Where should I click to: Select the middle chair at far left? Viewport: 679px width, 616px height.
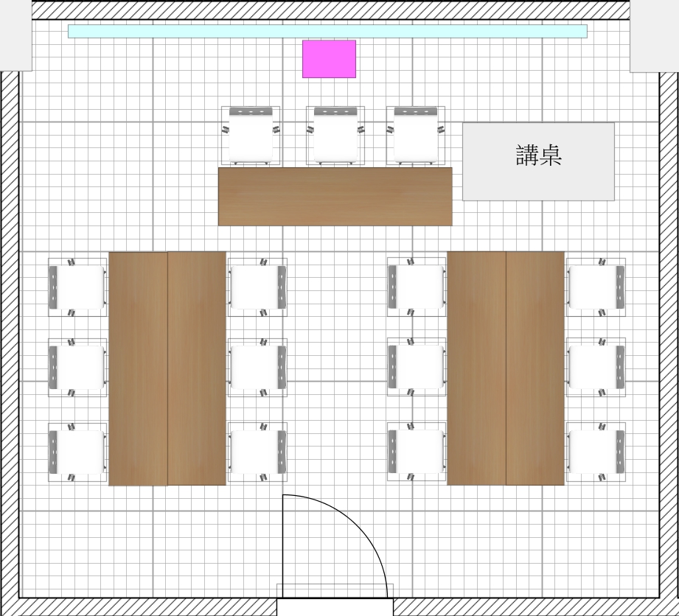coord(77,367)
